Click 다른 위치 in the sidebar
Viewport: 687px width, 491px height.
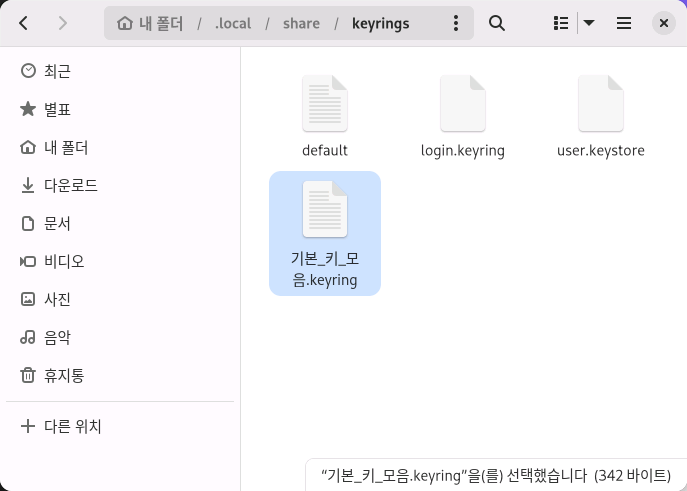coord(120,426)
